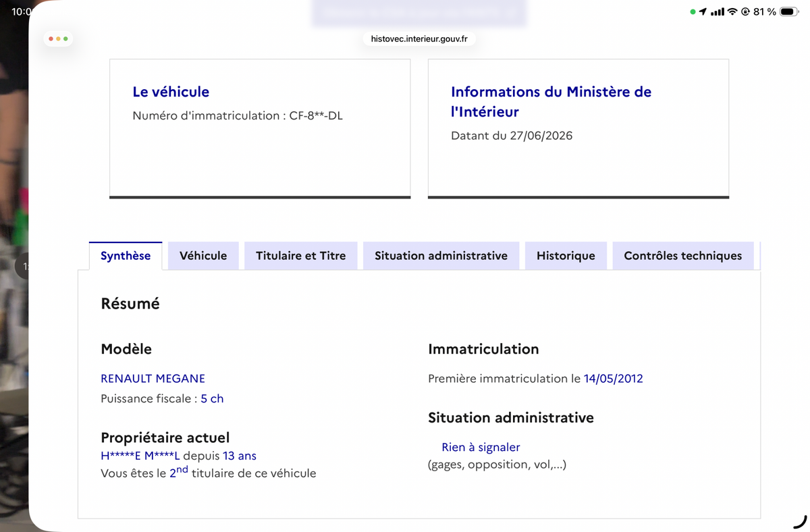The height and width of the screenshot is (532, 810).
Task: Click the Résumé heading
Action: click(x=130, y=304)
